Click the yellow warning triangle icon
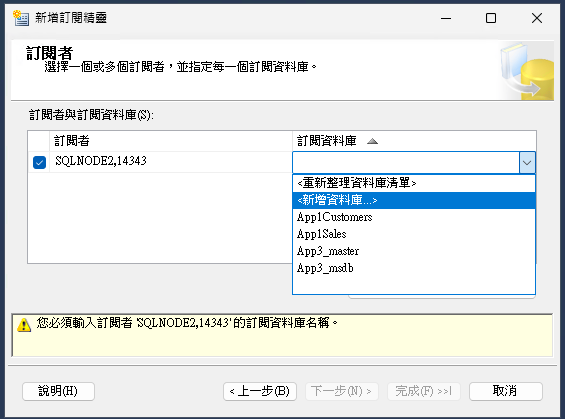The width and height of the screenshot is (565, 419). click(24, 325)
